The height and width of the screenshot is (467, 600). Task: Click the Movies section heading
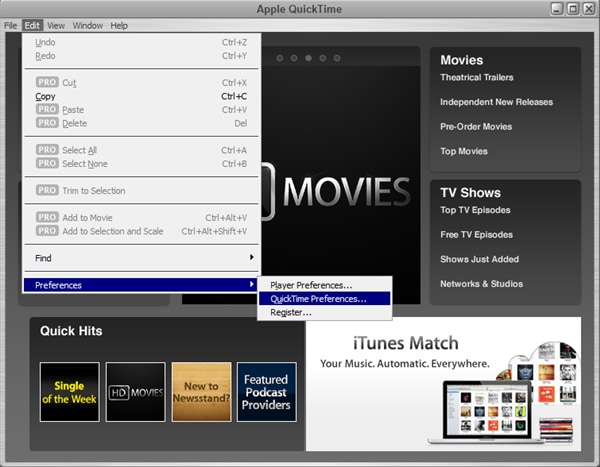click(x=461, y=60)
